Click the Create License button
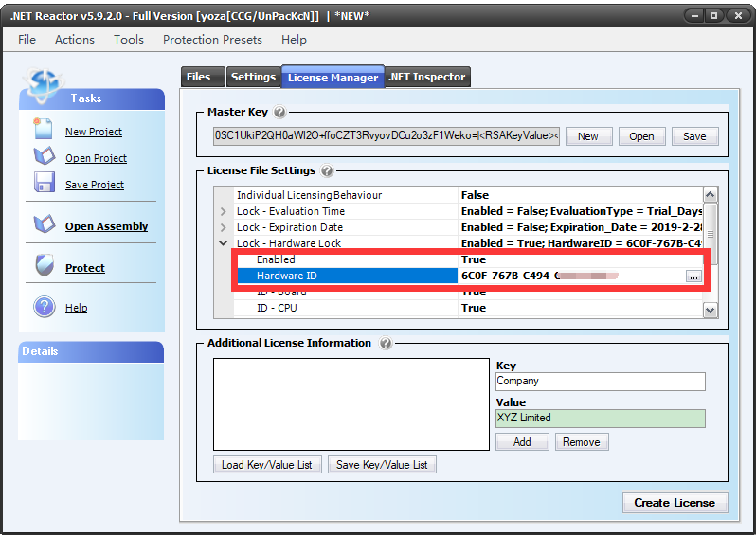 tap(675, 503)
